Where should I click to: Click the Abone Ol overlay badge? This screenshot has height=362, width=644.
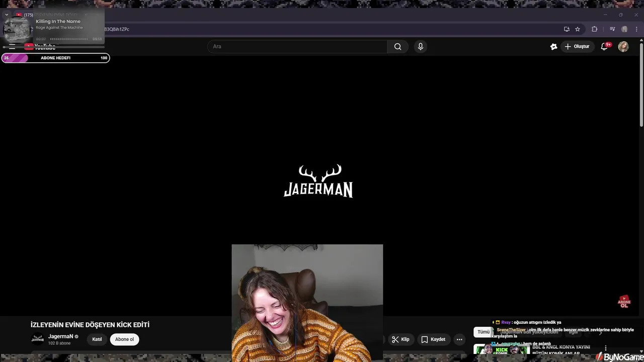(x=624, y=302)
